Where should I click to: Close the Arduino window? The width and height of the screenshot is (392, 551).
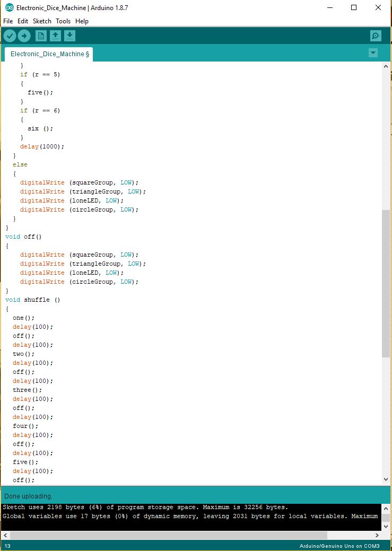pyautogui.click(x=378, y=7)
